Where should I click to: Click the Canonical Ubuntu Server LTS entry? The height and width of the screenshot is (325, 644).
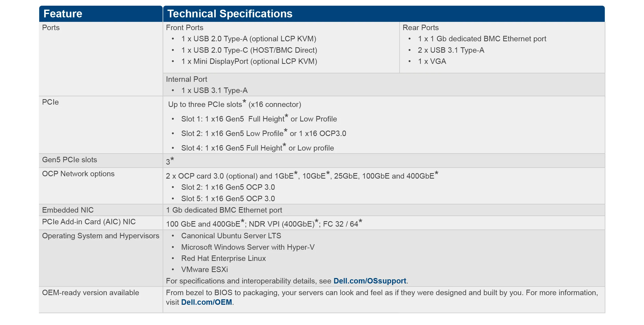pos(231,236)
